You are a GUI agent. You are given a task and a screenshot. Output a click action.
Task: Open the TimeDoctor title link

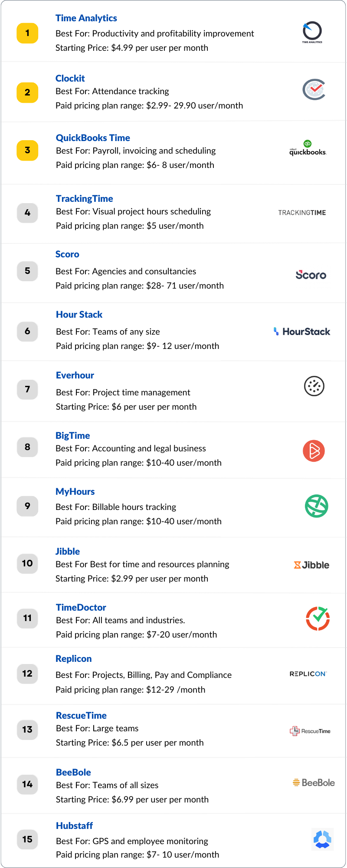coord(81,608)
